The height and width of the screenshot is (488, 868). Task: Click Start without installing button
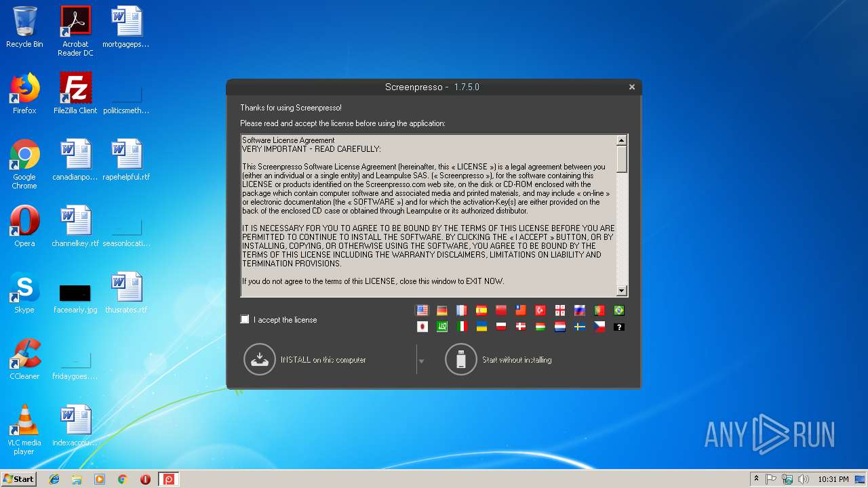(499, 359)
